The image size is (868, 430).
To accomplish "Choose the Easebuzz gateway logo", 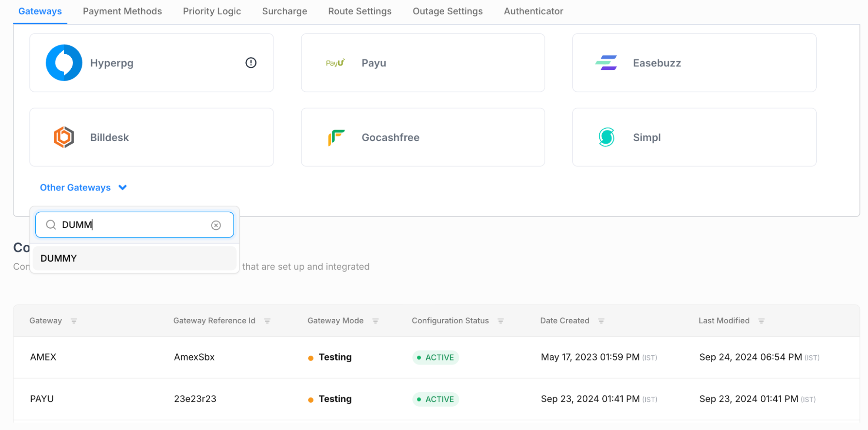I will coord(606,63).
